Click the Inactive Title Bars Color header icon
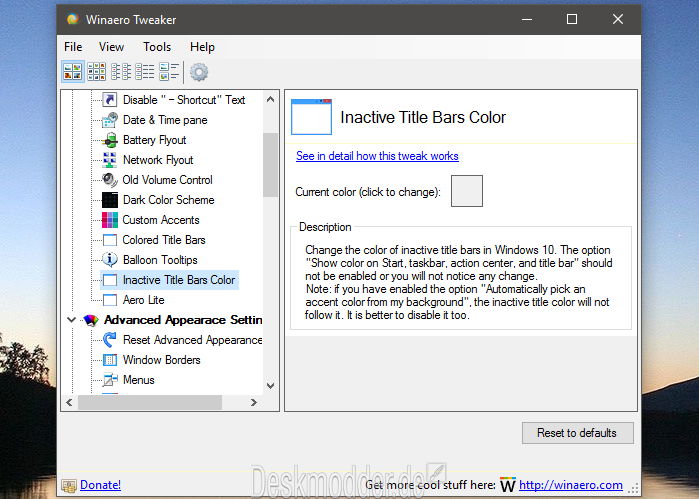 pyautogui.click(x=311, y=117)
